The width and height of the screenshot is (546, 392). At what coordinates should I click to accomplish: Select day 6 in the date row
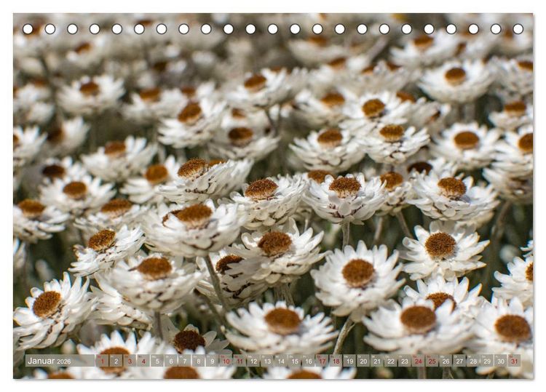coord(171,361)
